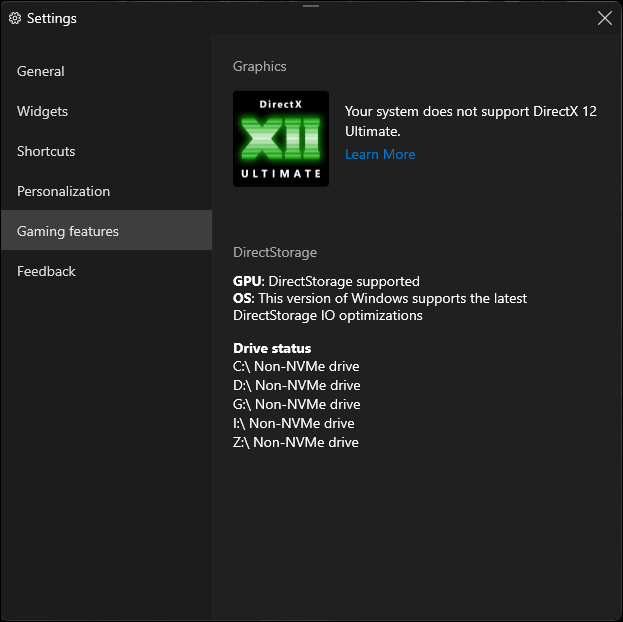Click the DirectStorage section heading

tap(275, 252)
